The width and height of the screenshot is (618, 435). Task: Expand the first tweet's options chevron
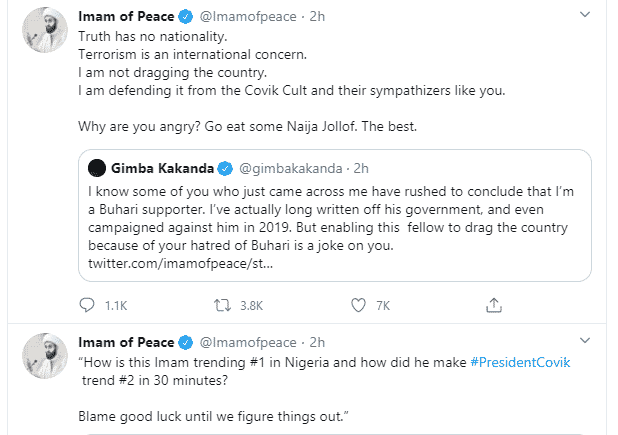585,15
